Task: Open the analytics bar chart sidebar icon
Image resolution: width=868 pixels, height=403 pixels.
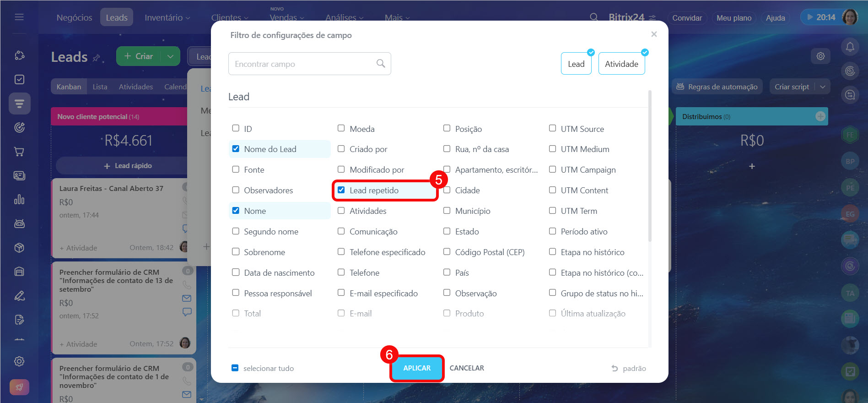Action: [x=19, y=200]
